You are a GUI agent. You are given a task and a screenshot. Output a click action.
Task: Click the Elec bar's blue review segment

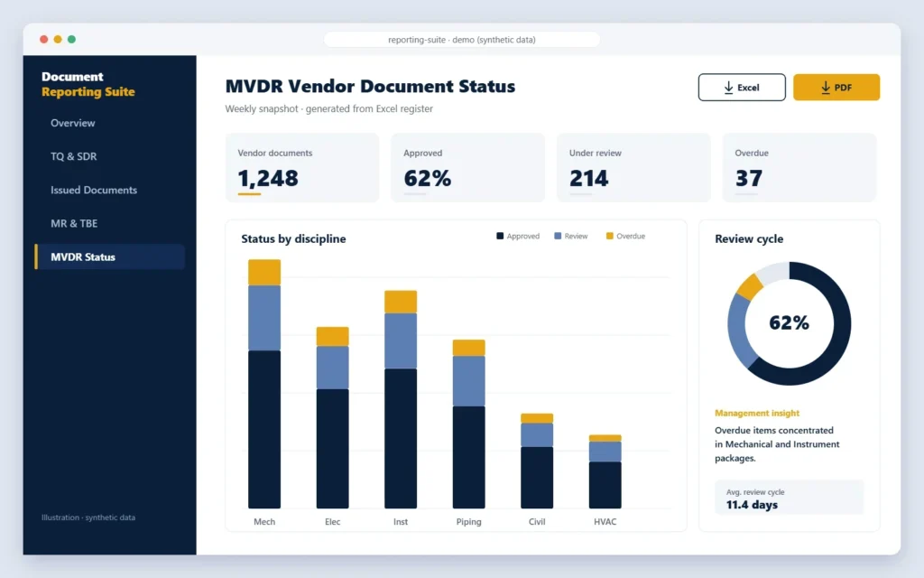coord(332,368)
